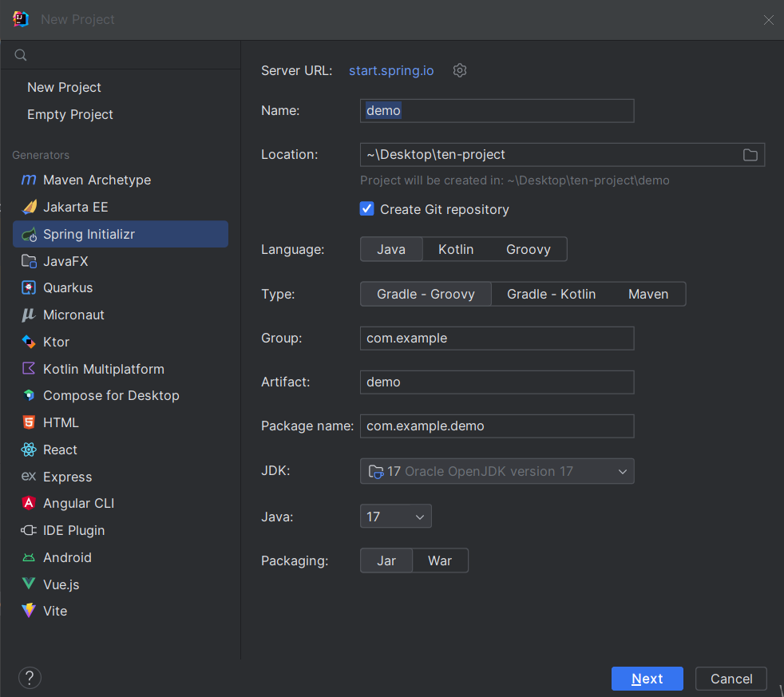Click the Android robot icon
Image resolution: width=784 pixels, height=697 pixels.
pos(29,557)
